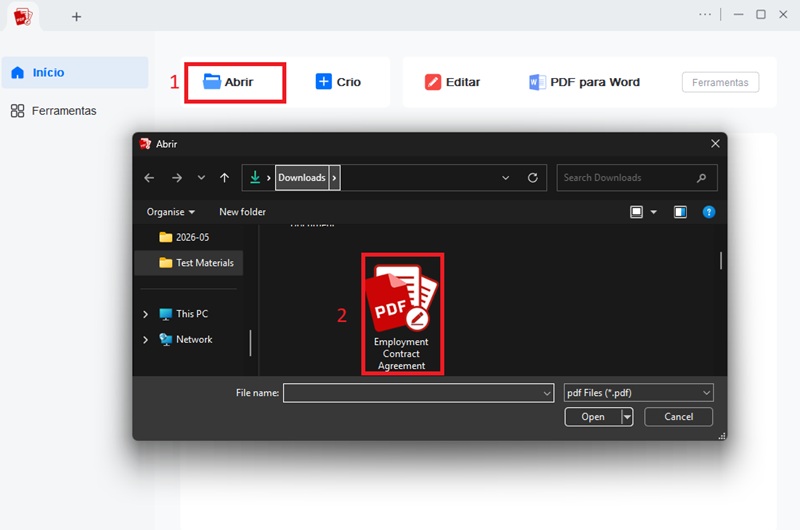Image resolution: width=800 pixels, height=530 pixels.
Task: Open the address bar history dropdown
Action: (506, 178)
